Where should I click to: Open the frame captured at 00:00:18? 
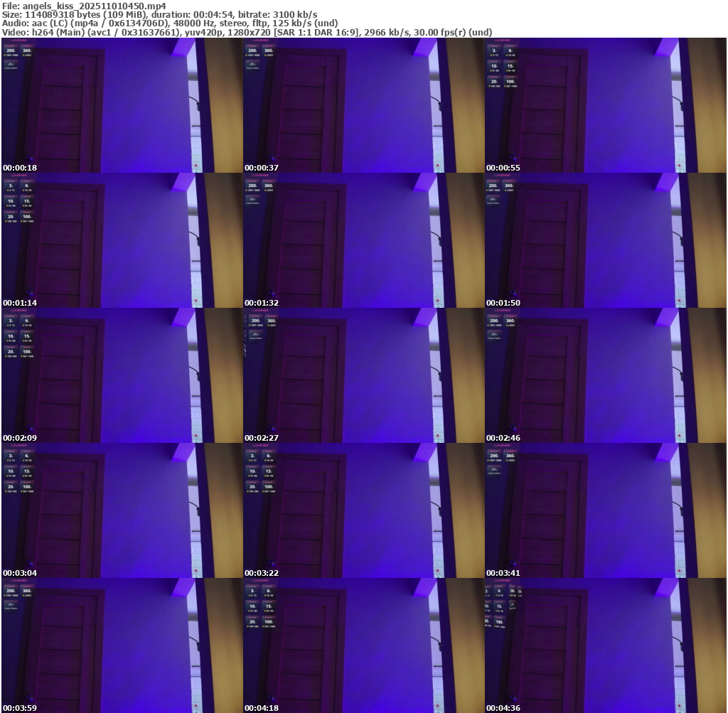(x=122, y=105)
